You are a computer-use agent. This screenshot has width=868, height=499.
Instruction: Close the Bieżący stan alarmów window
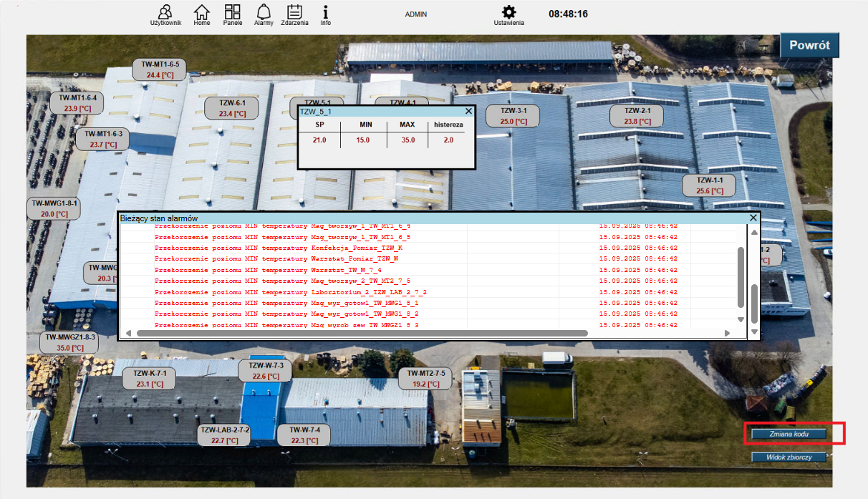click(x=753, y=218)
